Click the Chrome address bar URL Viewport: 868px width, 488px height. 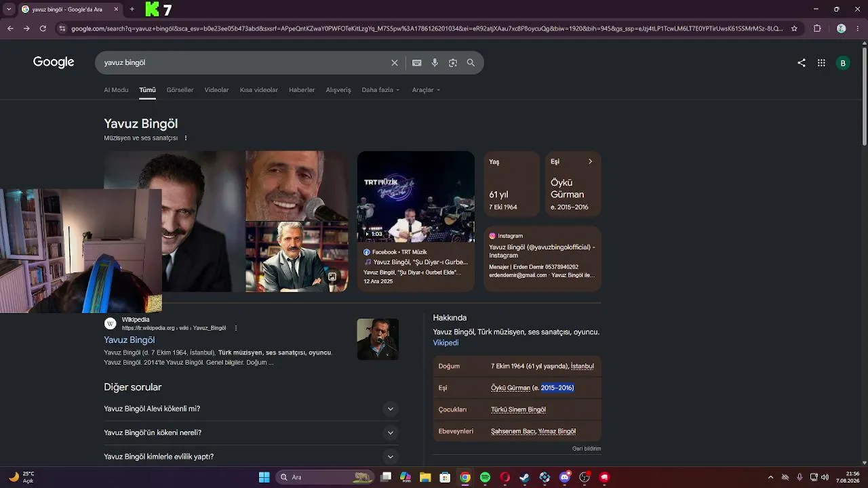click(426, 28)
